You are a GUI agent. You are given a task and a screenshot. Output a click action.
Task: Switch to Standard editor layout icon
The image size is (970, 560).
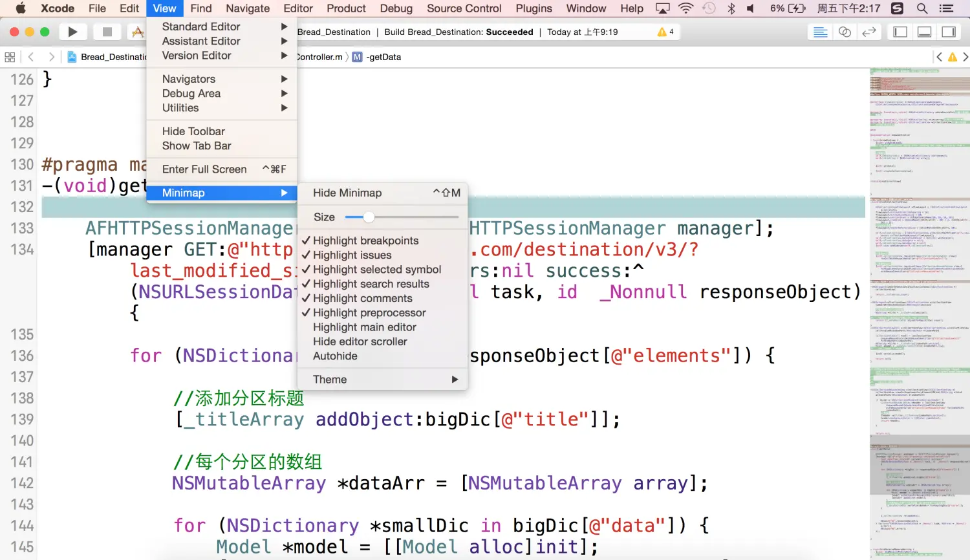tap(820, 32)
